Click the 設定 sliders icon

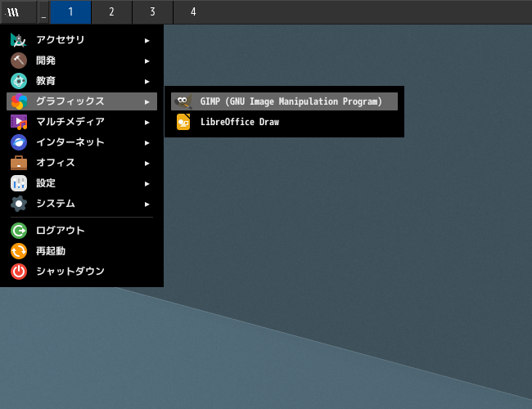pos(19,183)
